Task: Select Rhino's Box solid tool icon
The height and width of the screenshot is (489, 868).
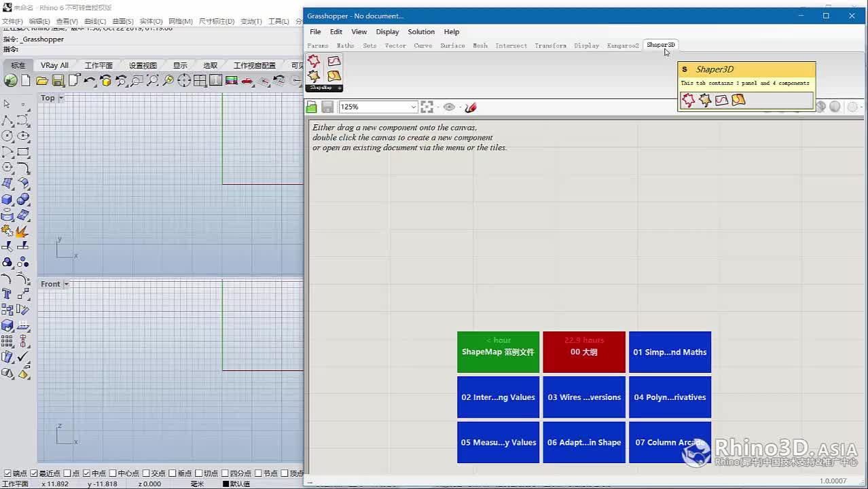Action: pos(7,199)
